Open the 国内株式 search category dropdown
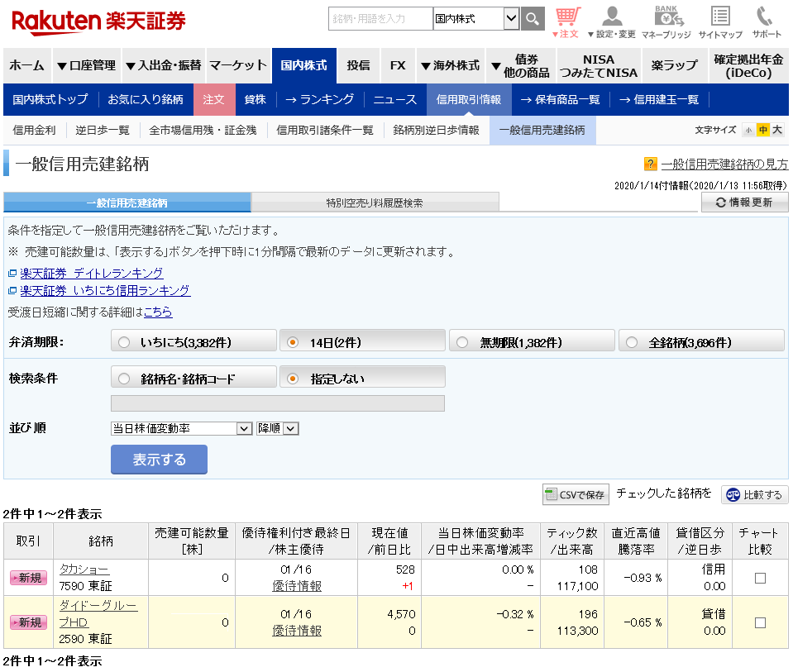Screen dimensions: 793x672 [476, 19]
